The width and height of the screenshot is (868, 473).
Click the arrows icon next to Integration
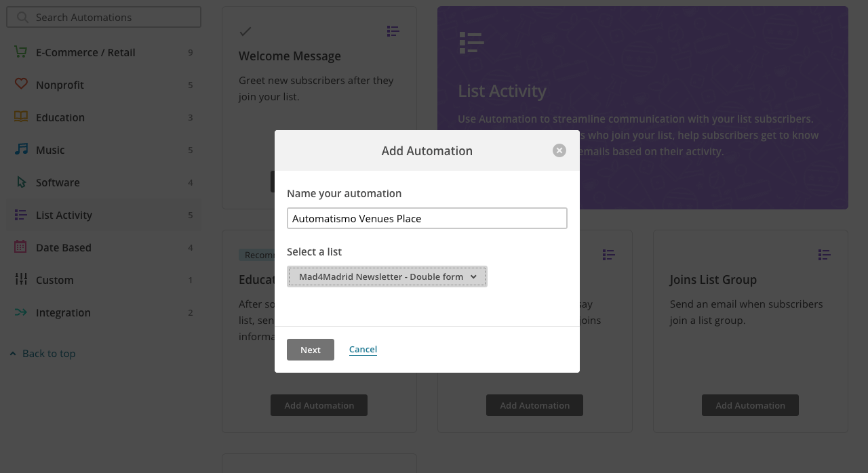coord(20,312)
